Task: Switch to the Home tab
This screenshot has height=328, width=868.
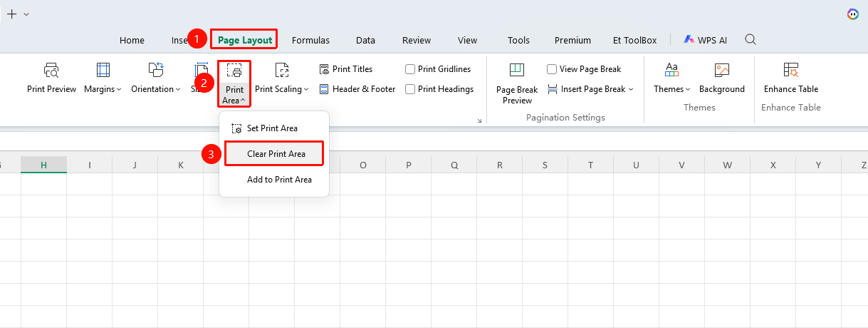Action: point(132,40)
